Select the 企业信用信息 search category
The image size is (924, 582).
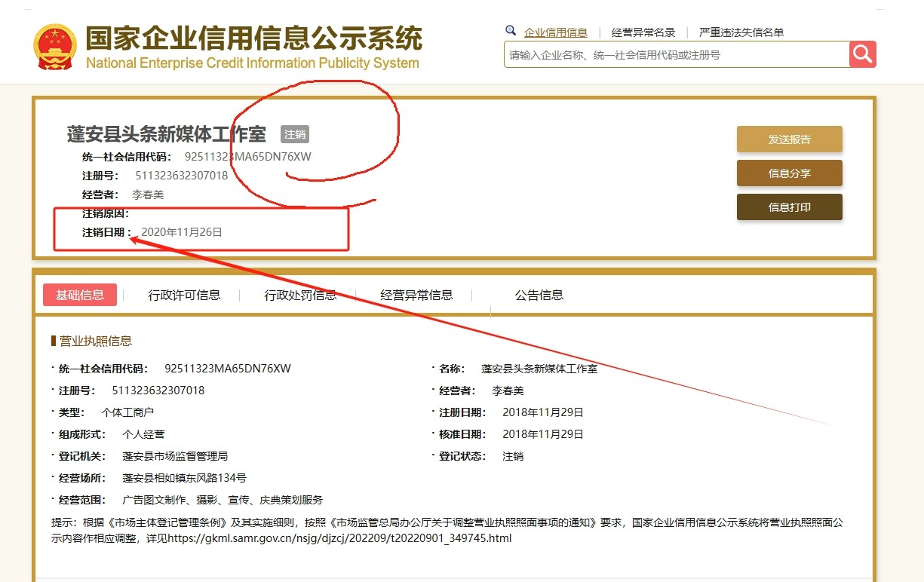pos(555,32)
